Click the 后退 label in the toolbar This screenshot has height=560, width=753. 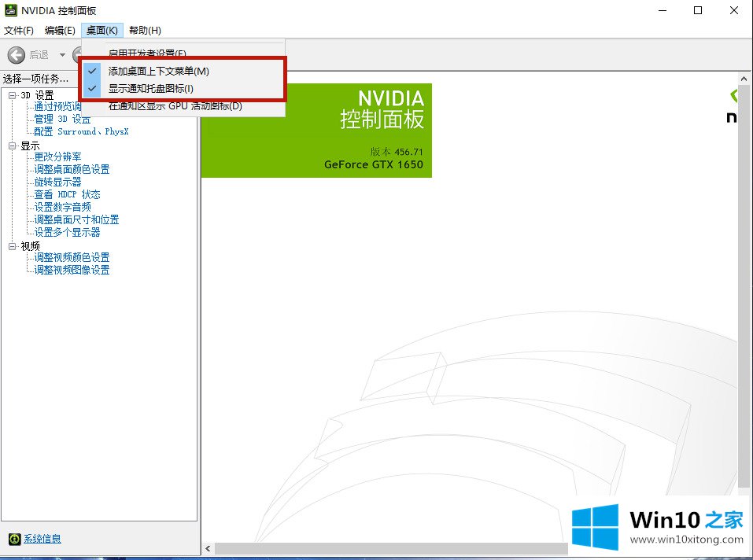[x=39, y=55]
